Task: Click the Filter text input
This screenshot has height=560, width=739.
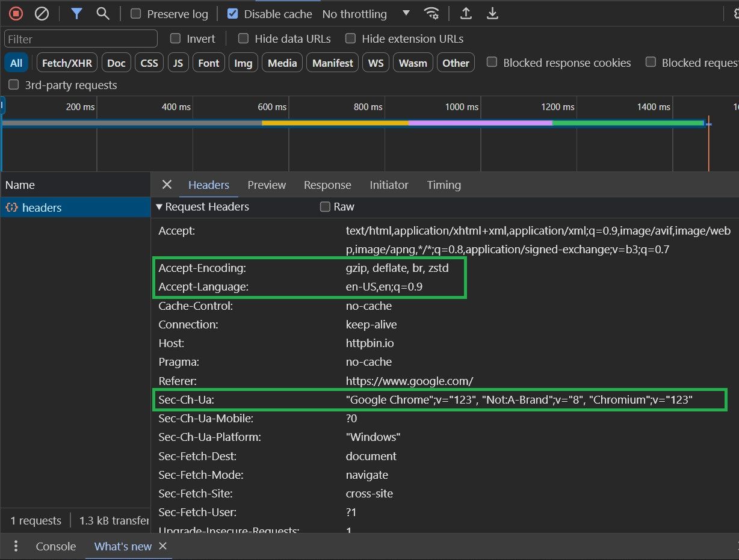Action: (81, 38)
